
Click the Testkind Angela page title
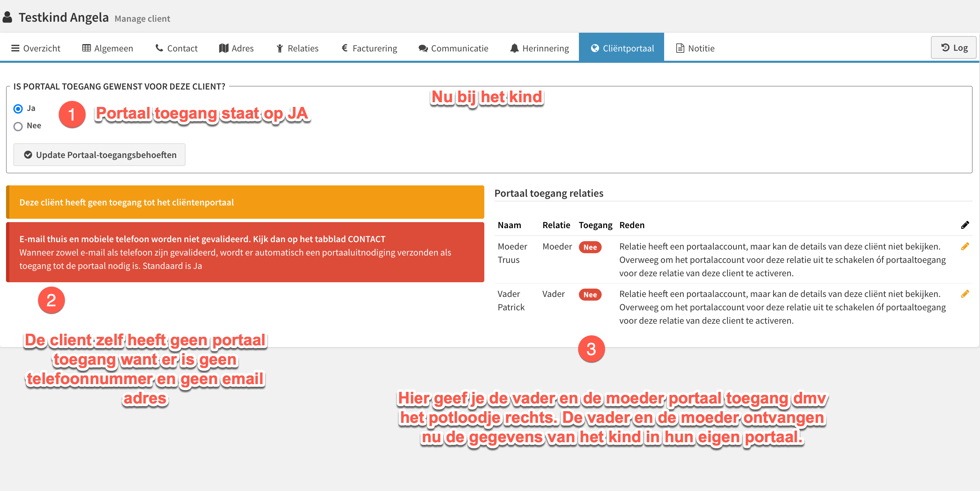64,17
